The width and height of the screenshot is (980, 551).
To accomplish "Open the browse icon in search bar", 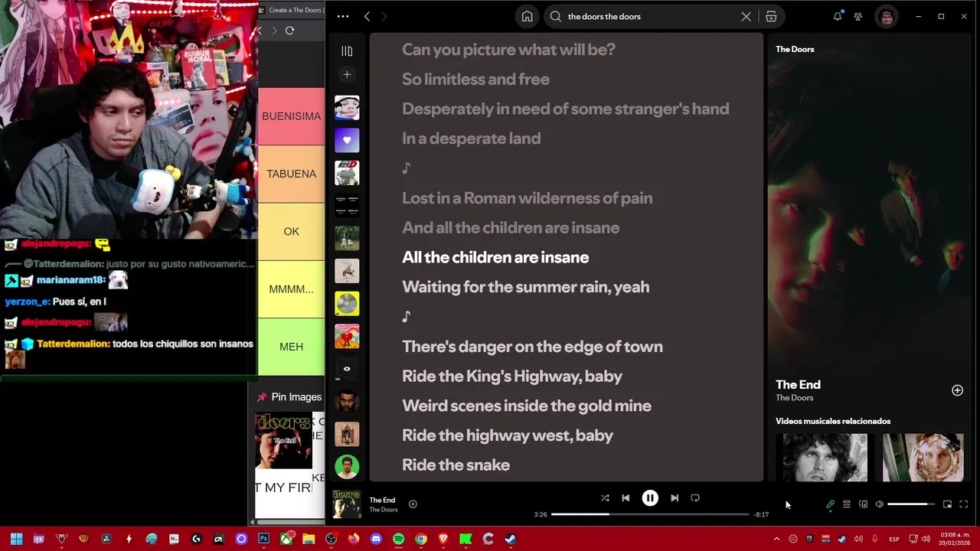I will [771, 16].
